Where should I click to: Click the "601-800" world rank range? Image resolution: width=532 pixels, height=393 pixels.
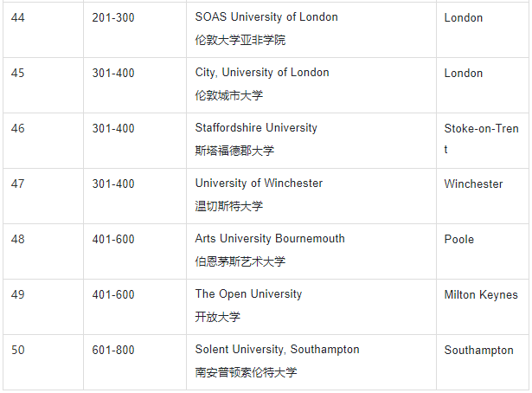[x=113, y=350]
